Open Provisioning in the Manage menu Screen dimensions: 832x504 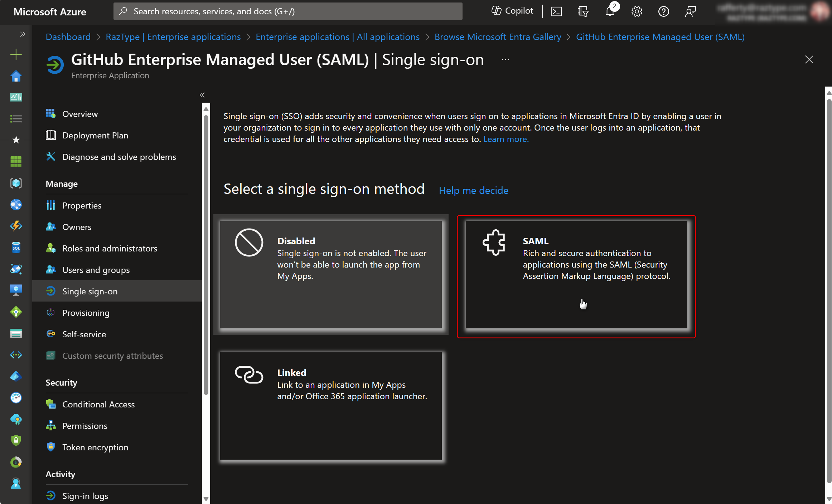[x=86, y=313]
